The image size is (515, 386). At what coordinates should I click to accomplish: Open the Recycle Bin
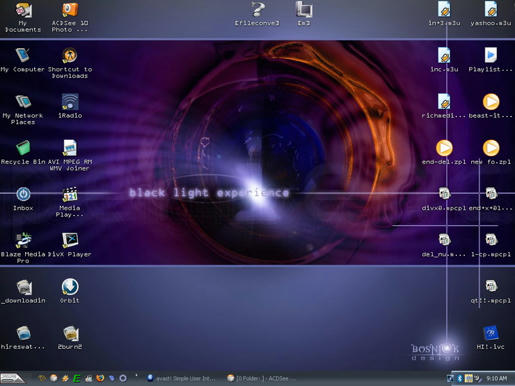click(x=23, y=152)
